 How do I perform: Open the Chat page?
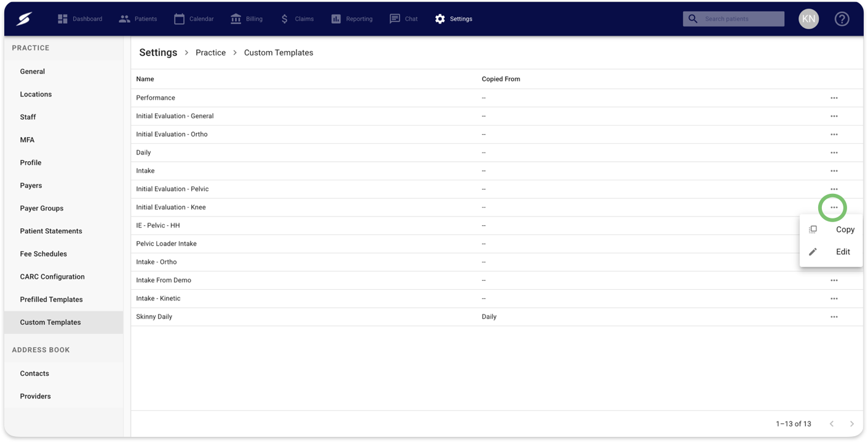coord(404,19)
